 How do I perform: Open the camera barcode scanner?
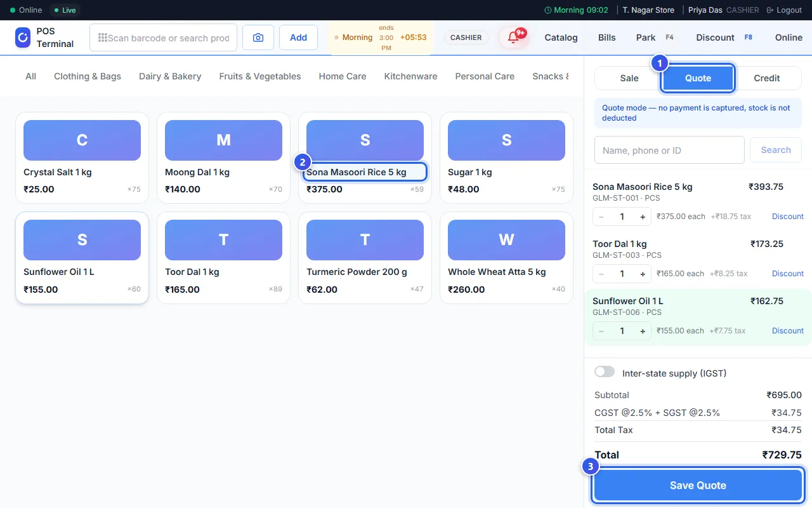tap(258, 37)
